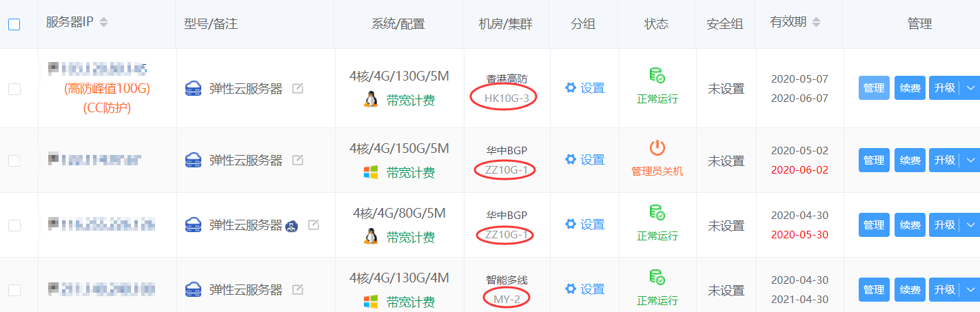Click the 管理 button in the 150G row
The width and height of the screenshot is (980, 312).
coord(873,160)
